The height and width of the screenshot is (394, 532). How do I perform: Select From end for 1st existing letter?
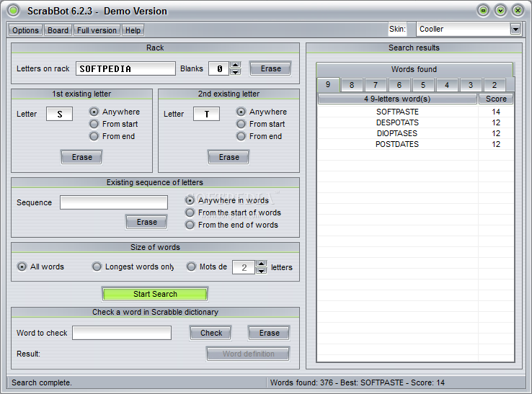click(x=112, y=136)
